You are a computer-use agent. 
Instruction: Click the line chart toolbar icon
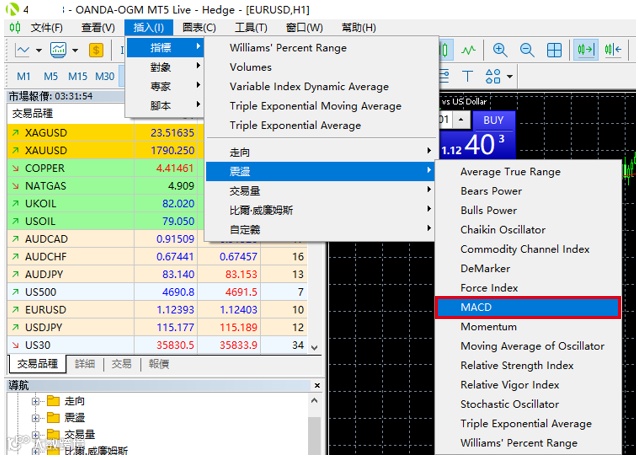click(x=22, y=50)
